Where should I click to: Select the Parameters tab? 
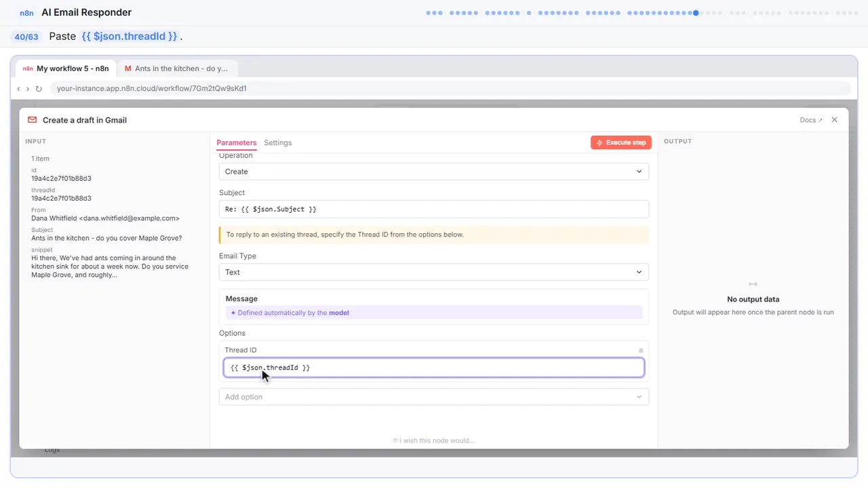pos(237,142)
